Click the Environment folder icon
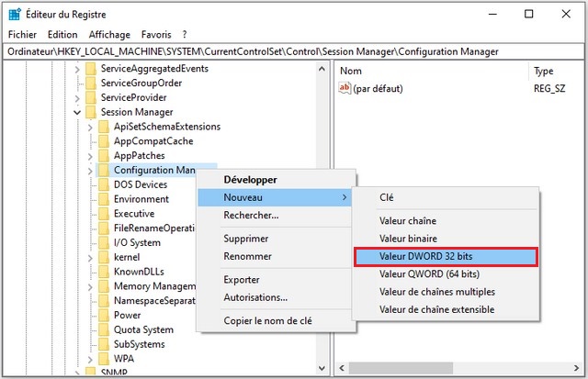The image size is (588, 379). pyautogui.click(x=104, y=199)
